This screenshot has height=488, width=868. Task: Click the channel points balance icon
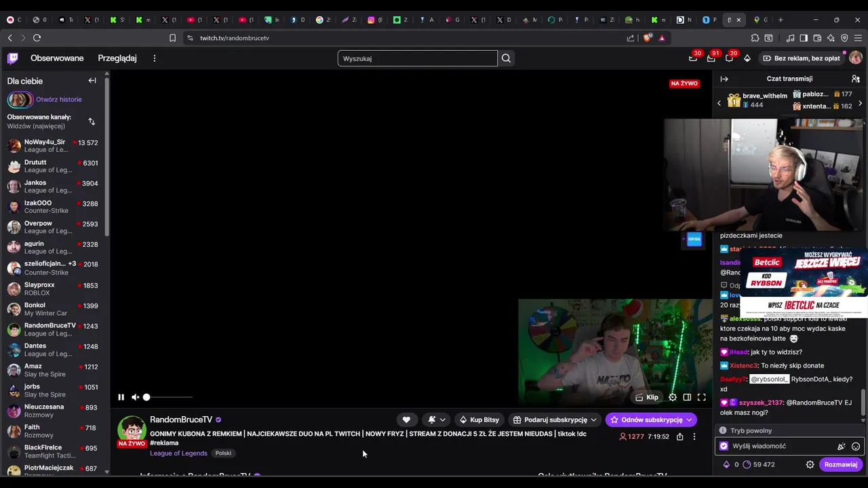pyautogui.click(x=747, y=464)
